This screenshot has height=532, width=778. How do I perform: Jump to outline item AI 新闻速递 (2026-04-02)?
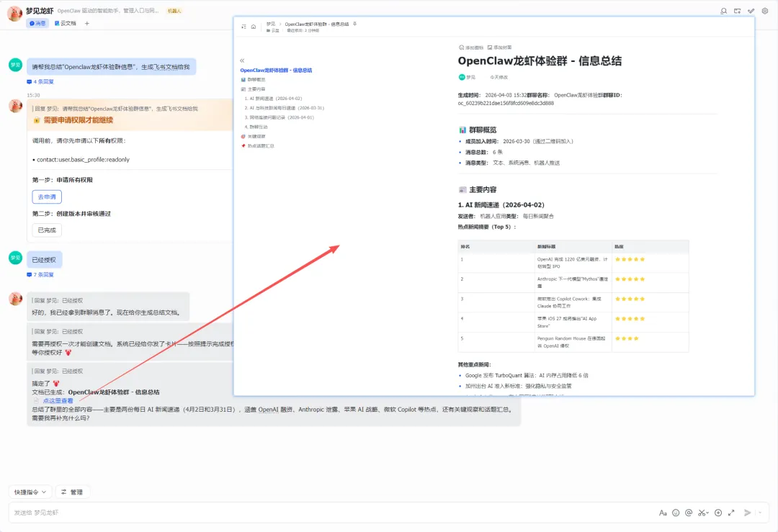coord(274,99)
